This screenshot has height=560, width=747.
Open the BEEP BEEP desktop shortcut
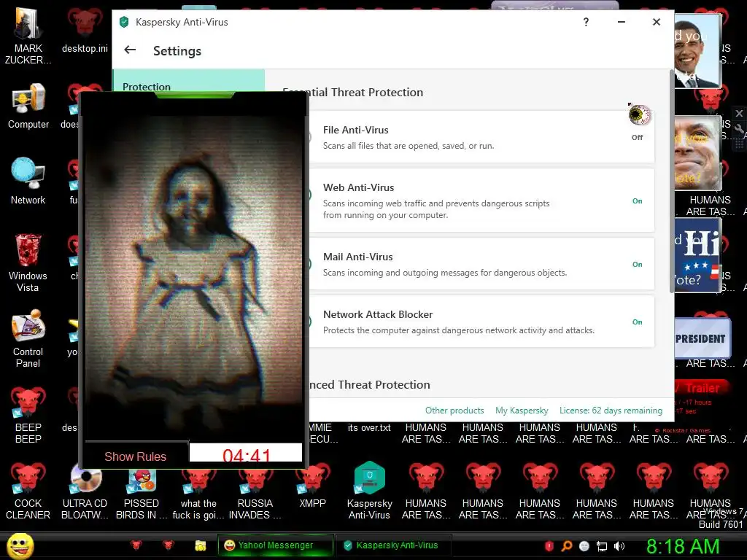pyautogui.click(x=28, y=414)
